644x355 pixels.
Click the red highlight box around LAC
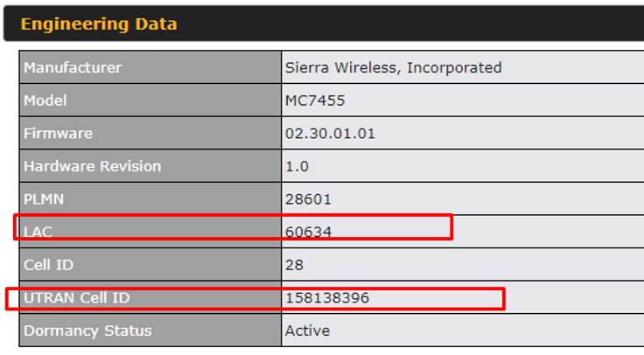(234, 226)
